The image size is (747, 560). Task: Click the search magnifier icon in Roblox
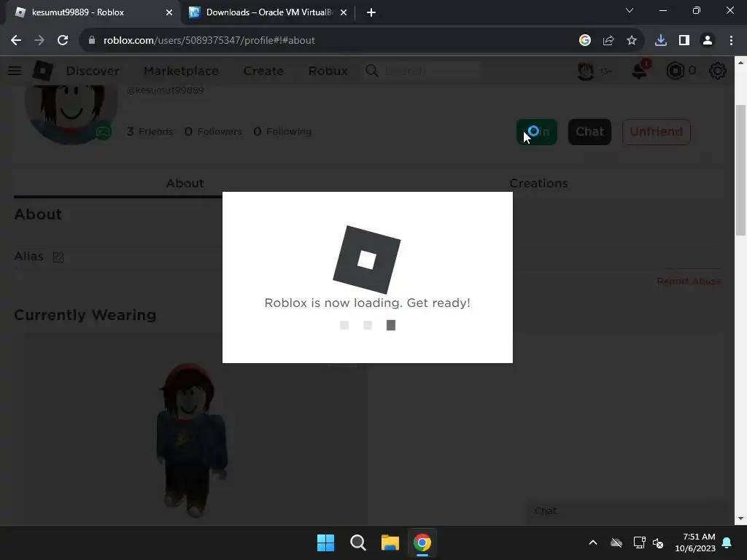tap(371, 71)
